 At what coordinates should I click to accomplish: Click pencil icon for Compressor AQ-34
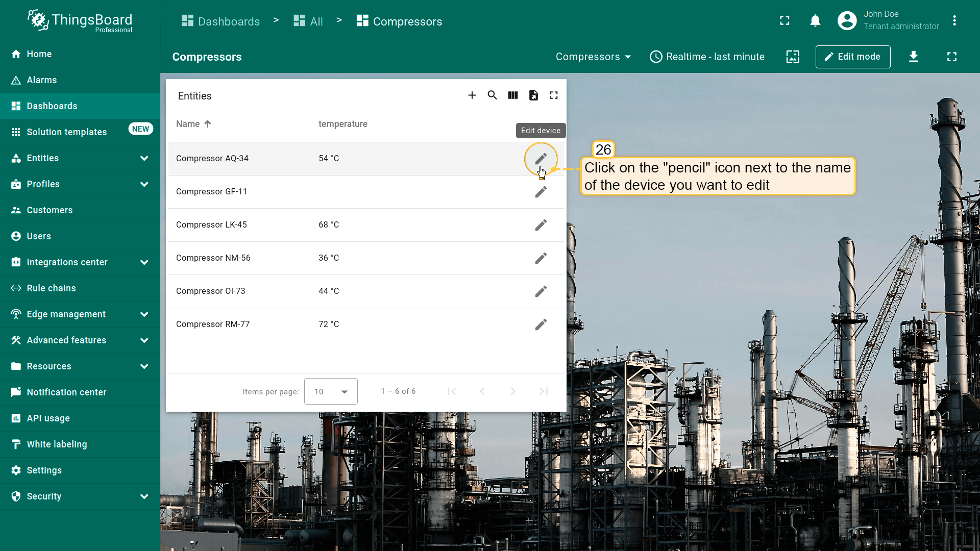541,159
